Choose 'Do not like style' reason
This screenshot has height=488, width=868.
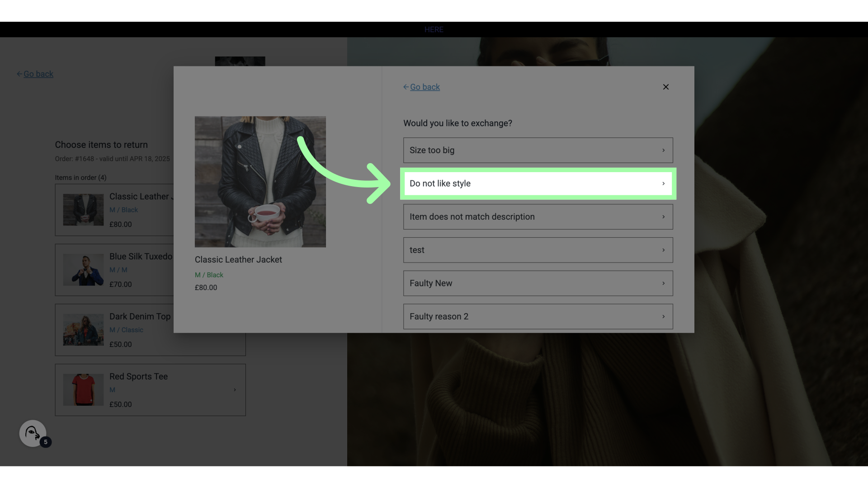[x=538, y=183]
